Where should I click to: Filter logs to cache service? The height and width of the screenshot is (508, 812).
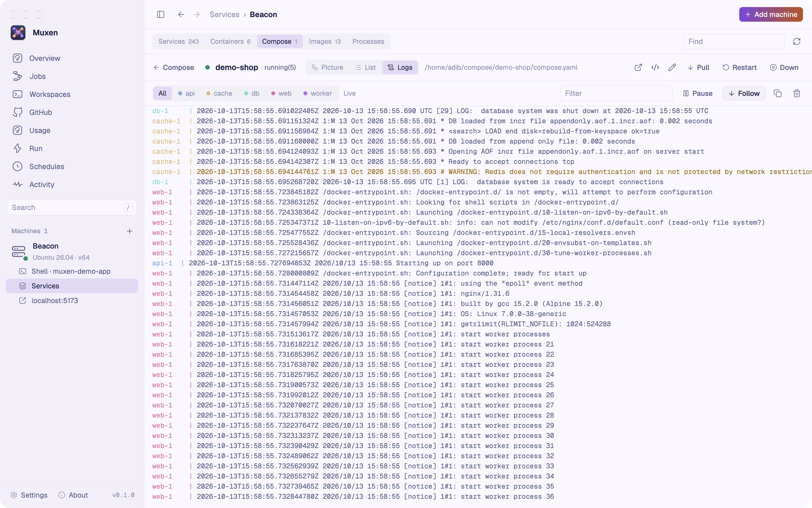click(219, 93)
